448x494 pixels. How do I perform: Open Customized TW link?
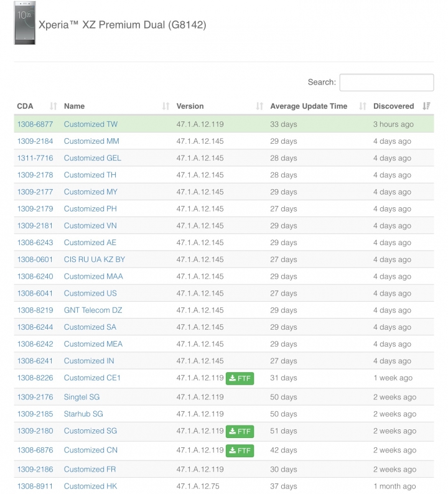91,124
